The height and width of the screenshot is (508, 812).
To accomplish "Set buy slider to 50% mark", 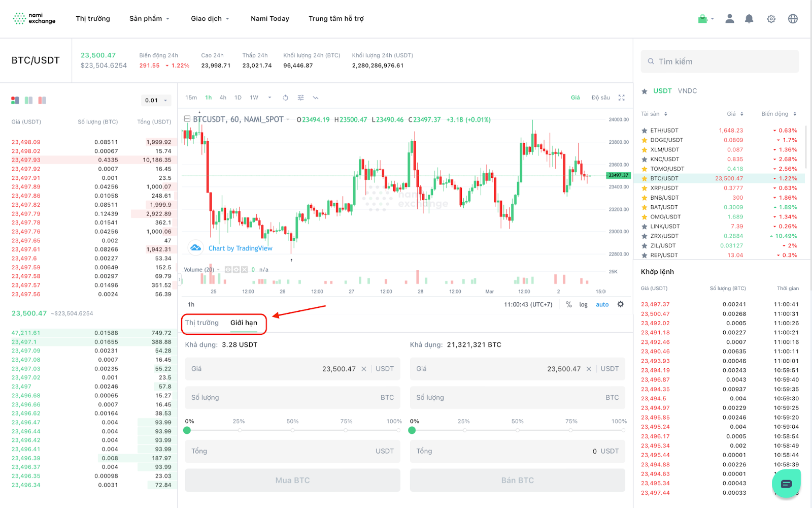I will coord(293,430).
